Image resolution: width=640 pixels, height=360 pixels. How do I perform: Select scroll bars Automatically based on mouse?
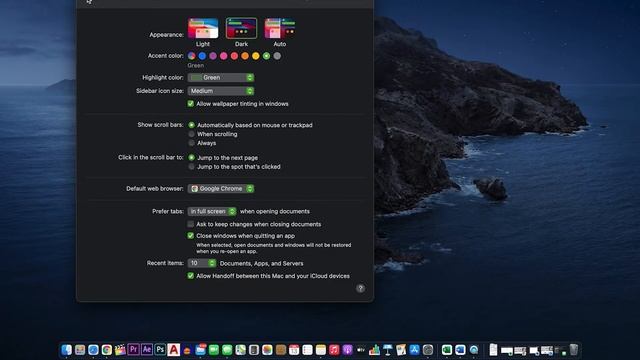pos(191,125)
